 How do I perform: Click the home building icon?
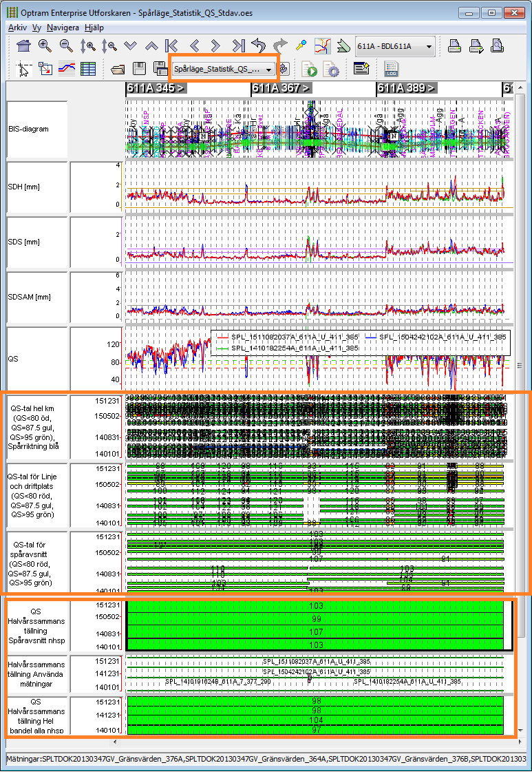point(23,46)
